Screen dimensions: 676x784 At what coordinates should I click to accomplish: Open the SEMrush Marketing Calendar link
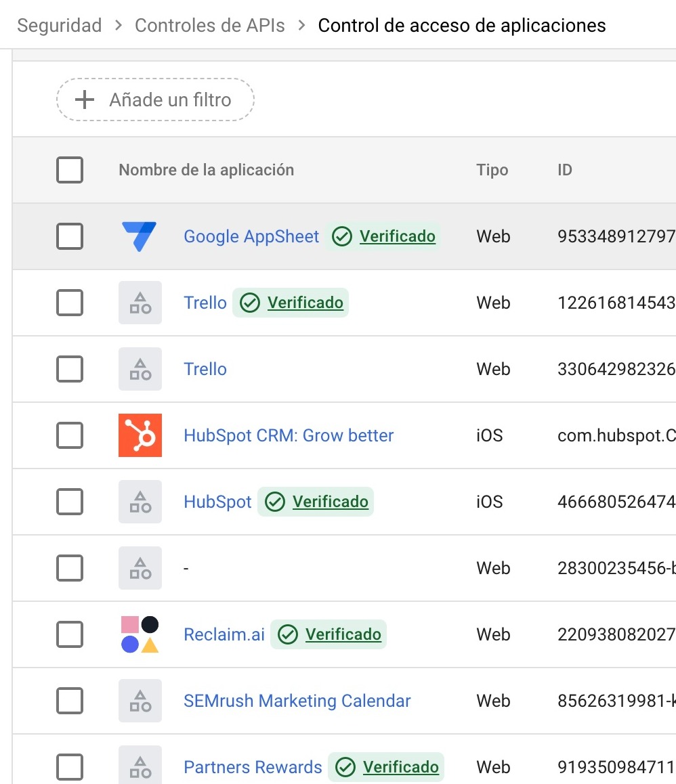pos(297,701)
